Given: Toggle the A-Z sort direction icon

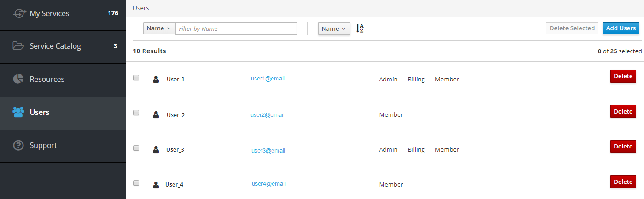Looking at the screenshot, I should [x=360, y=28].
